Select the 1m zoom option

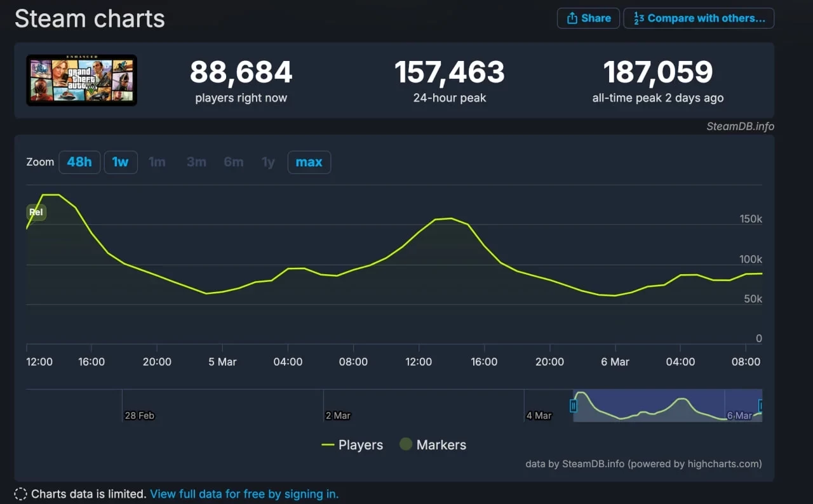pos(157,162)
